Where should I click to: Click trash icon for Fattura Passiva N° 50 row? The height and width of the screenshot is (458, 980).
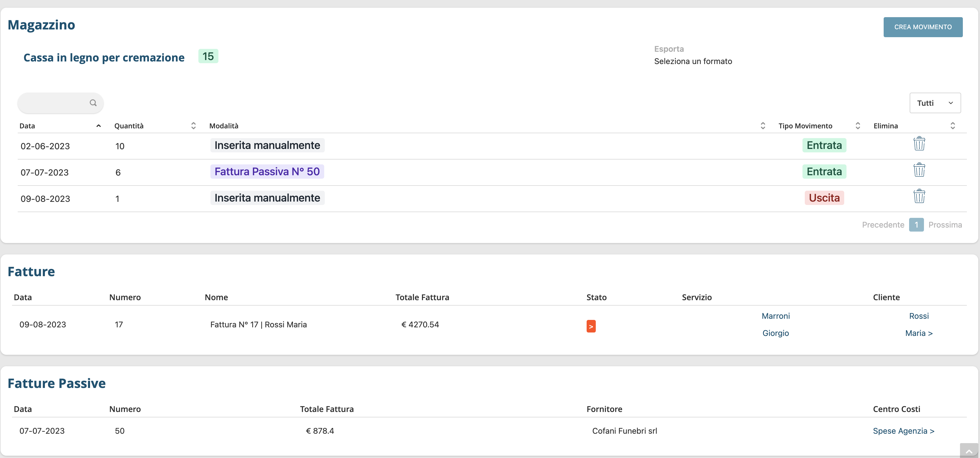919,170
